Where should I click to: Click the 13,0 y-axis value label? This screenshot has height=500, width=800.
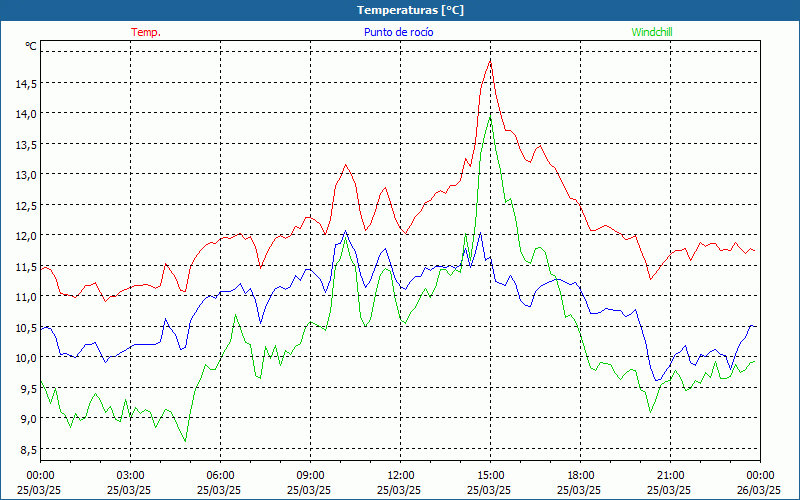click(x=26, y=175)
